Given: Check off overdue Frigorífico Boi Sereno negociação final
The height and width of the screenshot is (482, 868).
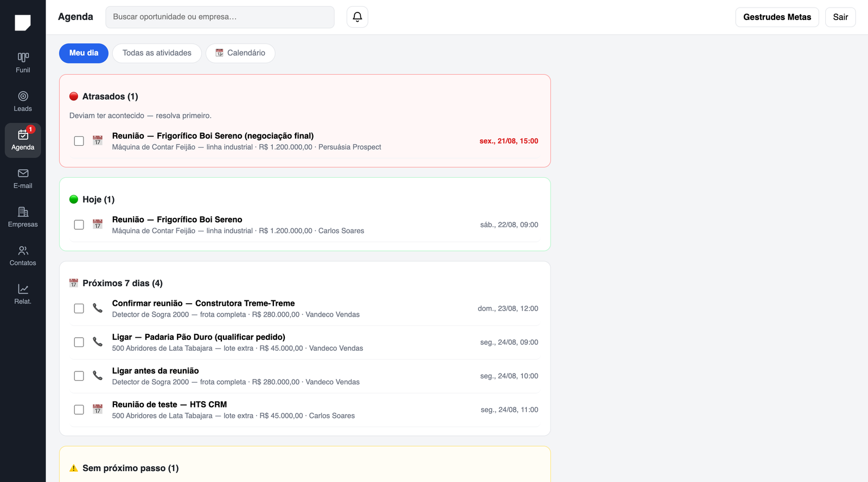Looking at the screenshot, I should pos(79,141).
